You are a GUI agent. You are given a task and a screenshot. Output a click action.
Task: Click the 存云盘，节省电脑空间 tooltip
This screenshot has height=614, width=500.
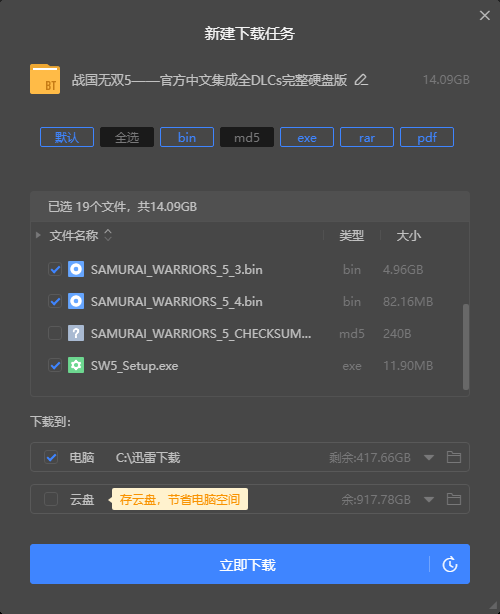(x=180, y=499)
